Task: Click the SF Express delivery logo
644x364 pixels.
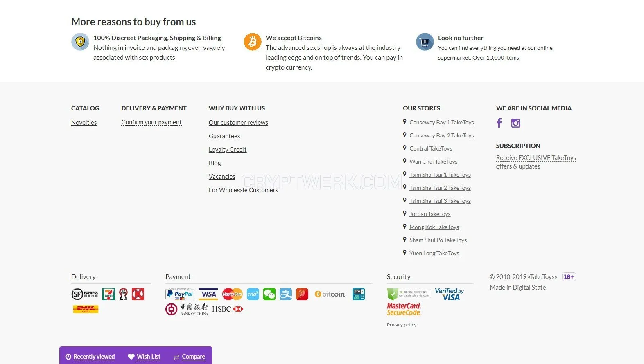Action: (85, 294)
